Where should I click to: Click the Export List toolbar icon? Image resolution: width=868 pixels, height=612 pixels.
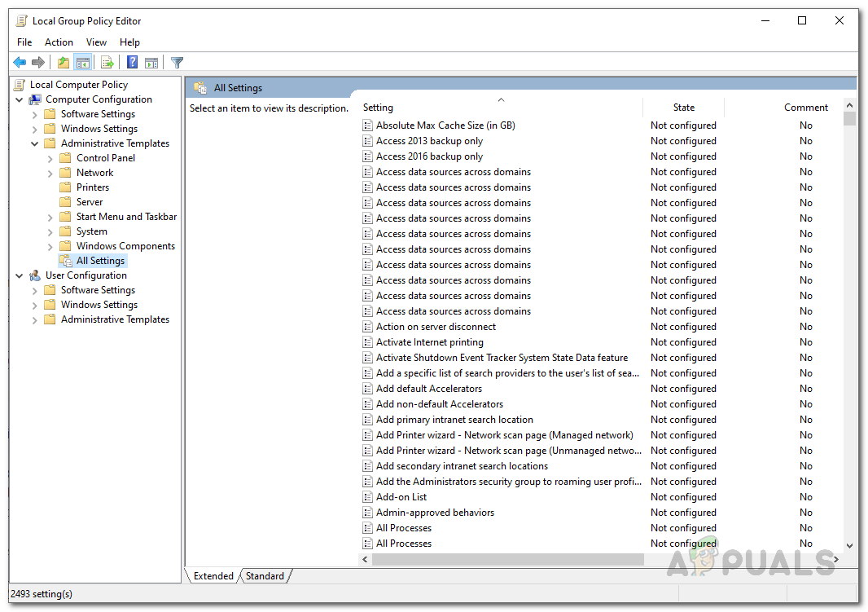107,63
